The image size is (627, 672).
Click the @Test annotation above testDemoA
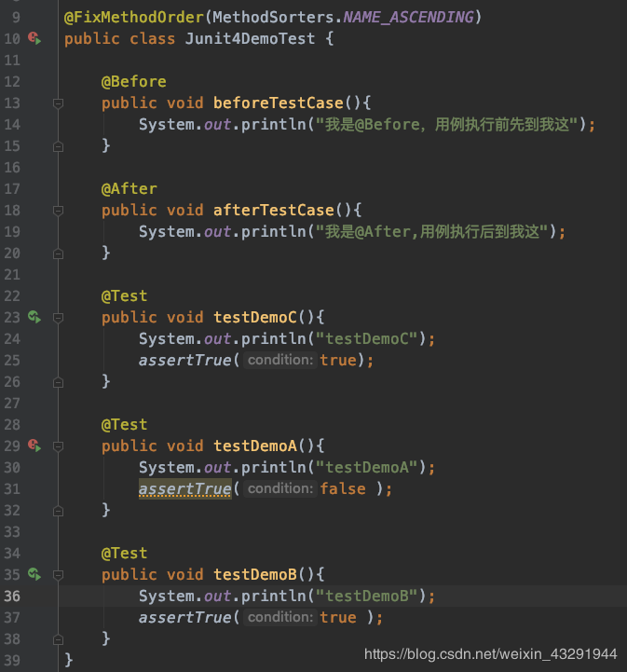(x=124, y=424)
